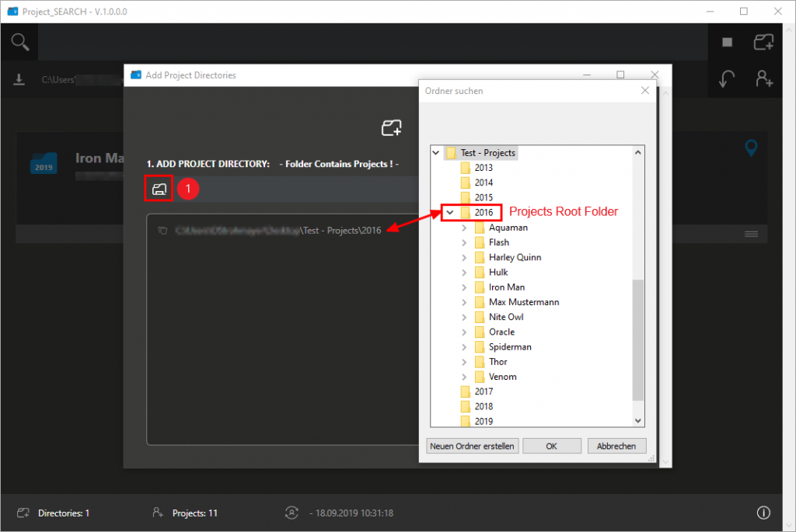796x532 pixels.
Task: Click the curved refresh arrow icon
Action: pos(727,78)
